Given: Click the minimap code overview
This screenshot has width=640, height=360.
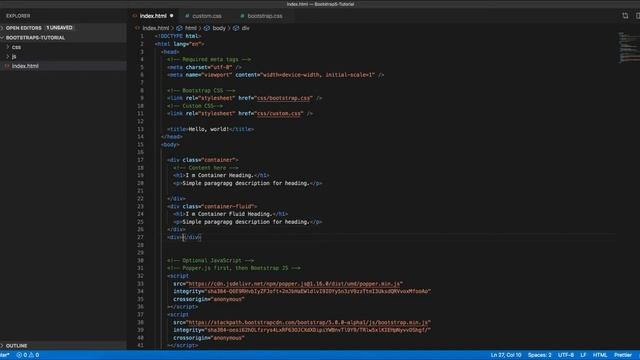Looking at the screenshot, I should [629, 47].
